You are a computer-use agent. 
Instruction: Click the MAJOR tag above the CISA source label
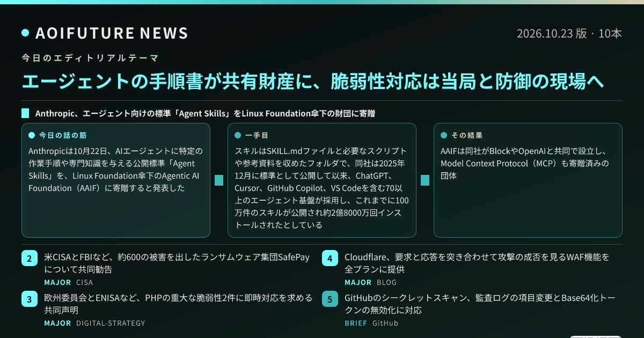[x=58, y=282]
